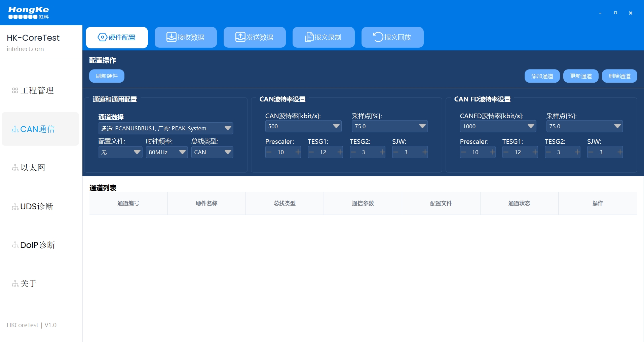This screenshot has height=342, width=644.
Task: Click the hardware config gear icon
Action: click(102, 37)
